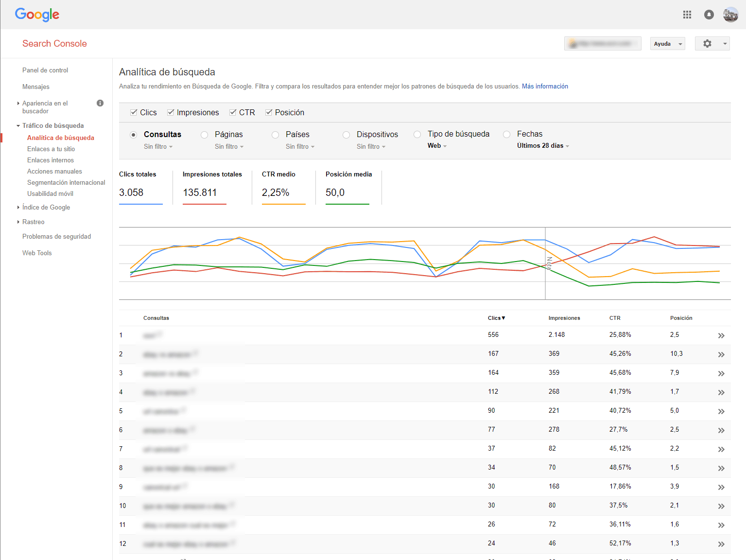Click the Google logo

click(x=37, y=15)
